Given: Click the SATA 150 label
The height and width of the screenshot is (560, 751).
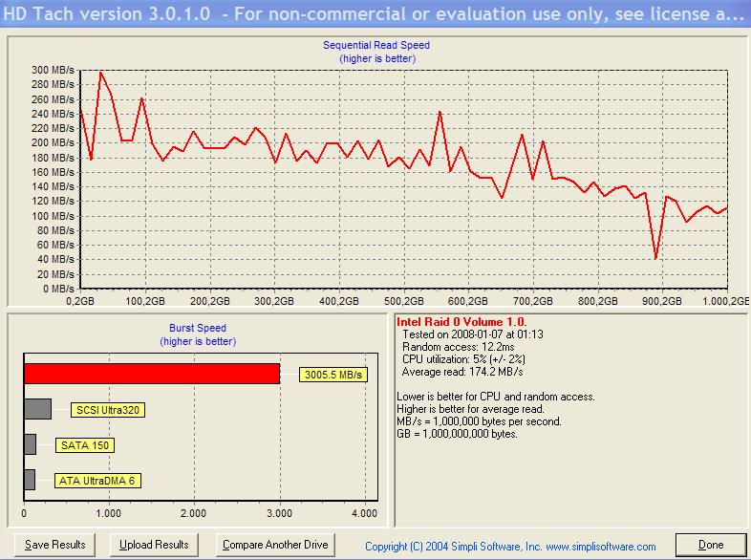Looking at the screenshot, I should (x=85, y=445).
